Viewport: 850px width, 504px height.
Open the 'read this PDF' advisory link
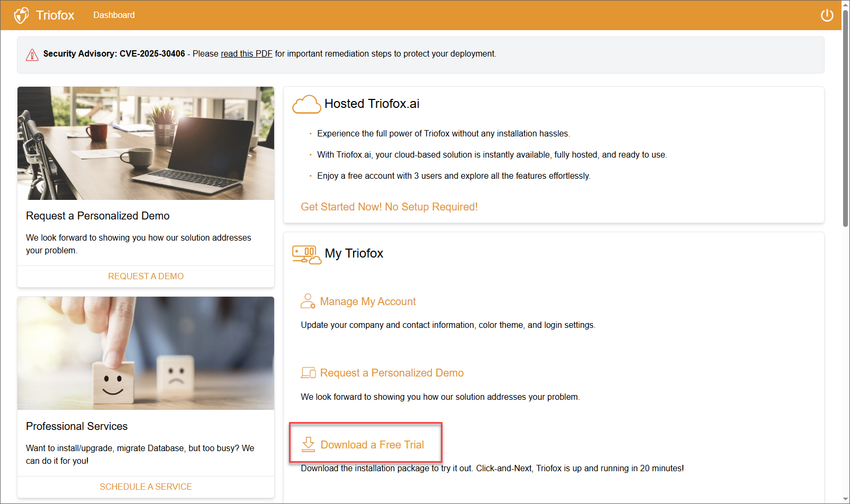(247, 54)
